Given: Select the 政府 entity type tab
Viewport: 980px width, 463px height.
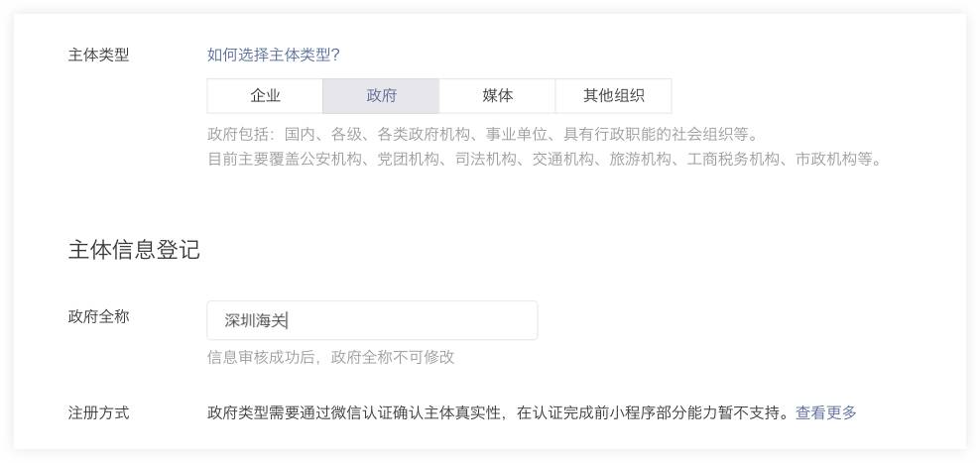Looking at the screenshot, I should 381,96.
